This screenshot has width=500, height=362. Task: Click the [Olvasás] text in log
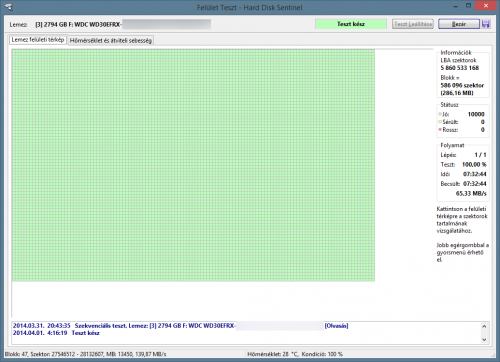pyautogui.click(x=336, y=326)
